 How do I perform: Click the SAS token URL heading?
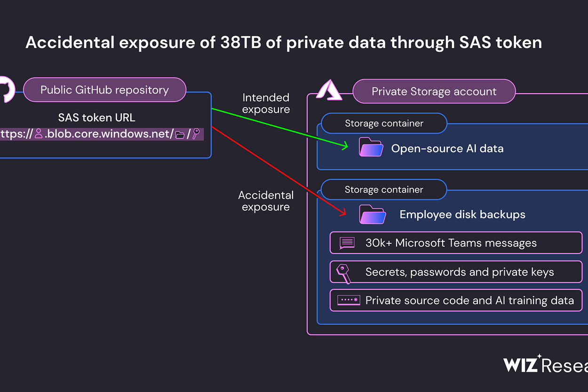click(96, 117)
